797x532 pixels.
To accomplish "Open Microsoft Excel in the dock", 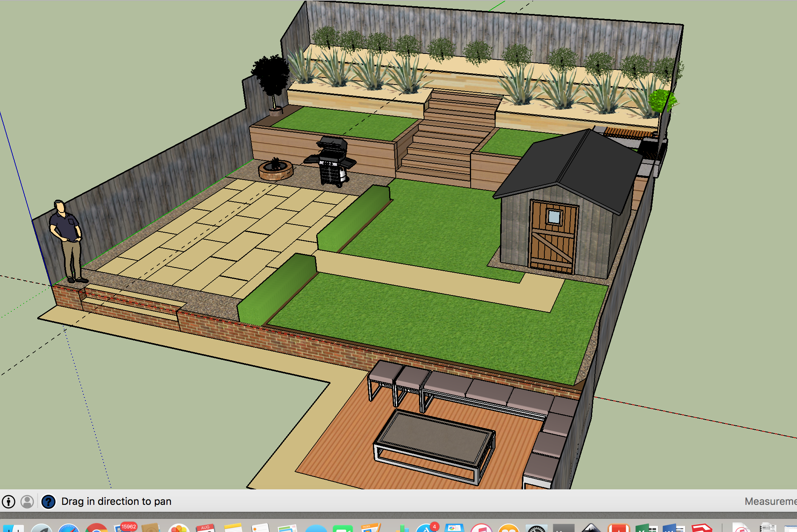I will (646, 529).
